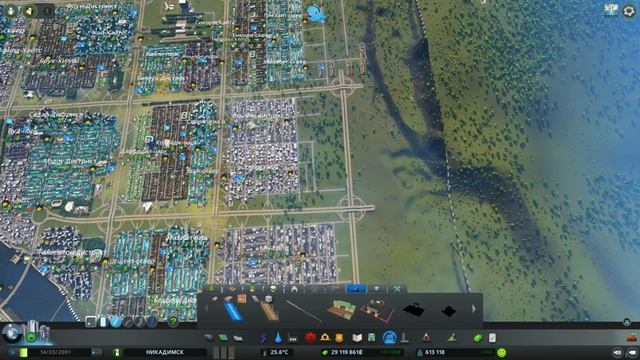Click the icon left of settings gear

tap(611, 10)
